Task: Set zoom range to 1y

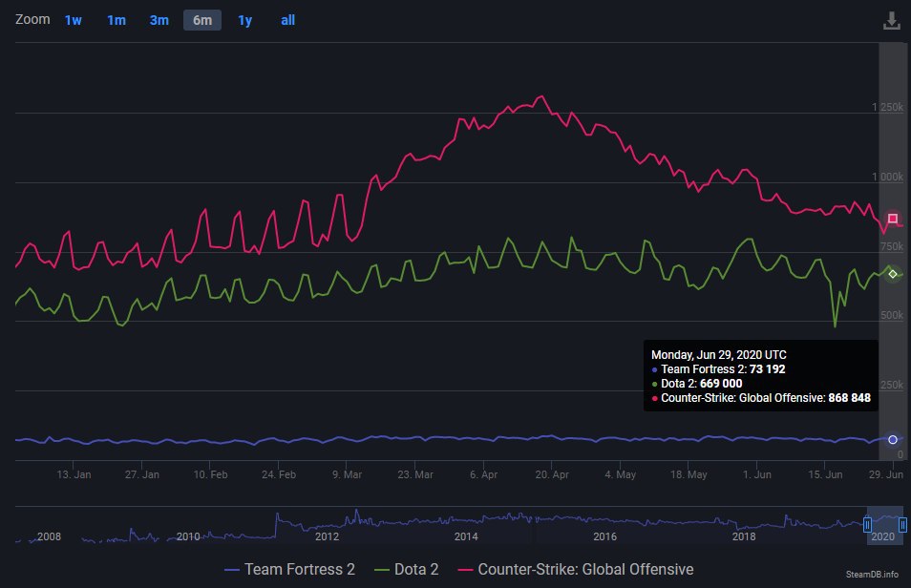Action: coord(245,20)
